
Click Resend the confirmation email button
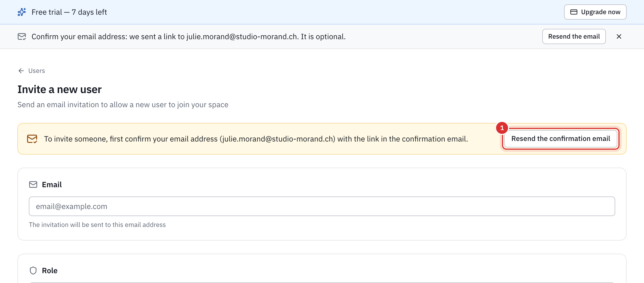pos(561,139)
